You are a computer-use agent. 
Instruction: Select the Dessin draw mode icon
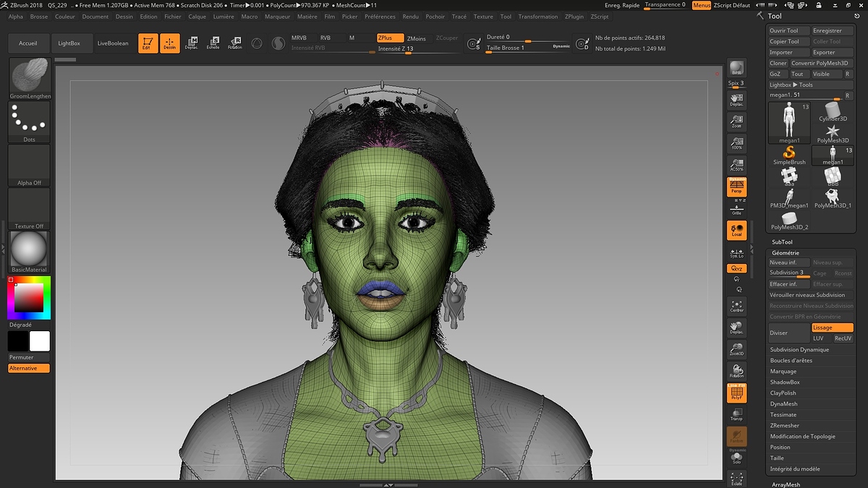[170, 43]
